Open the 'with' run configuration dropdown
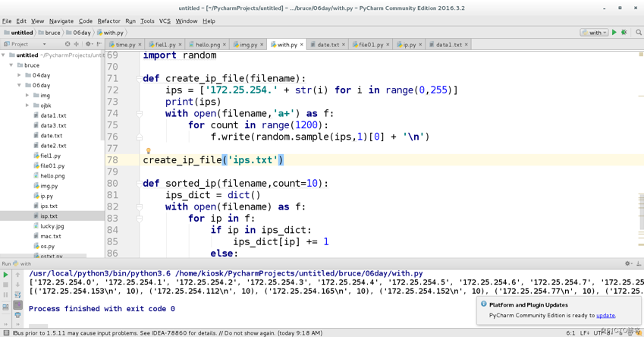This screenshot has height=337, width=644. 594,33
